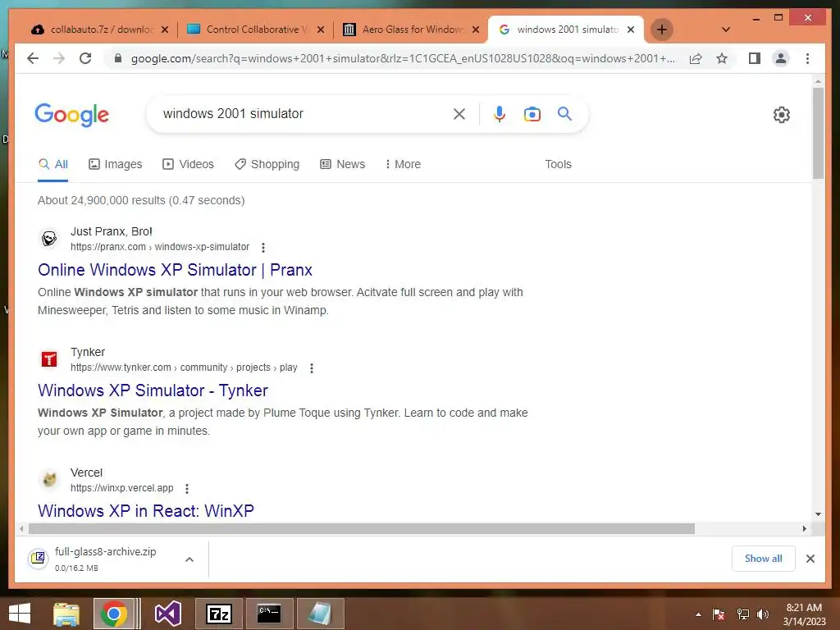Switch to Videos results

click(x=188, y=164)
